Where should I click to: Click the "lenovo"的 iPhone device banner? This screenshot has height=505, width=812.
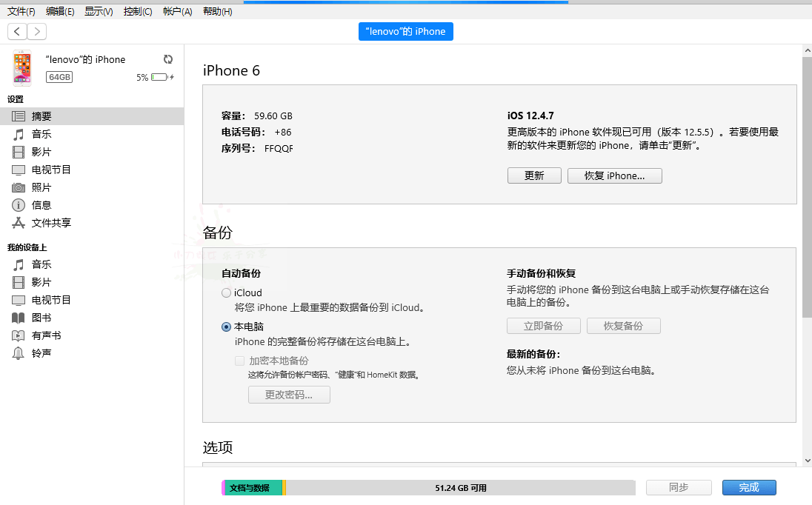click(x=405, y=31)
